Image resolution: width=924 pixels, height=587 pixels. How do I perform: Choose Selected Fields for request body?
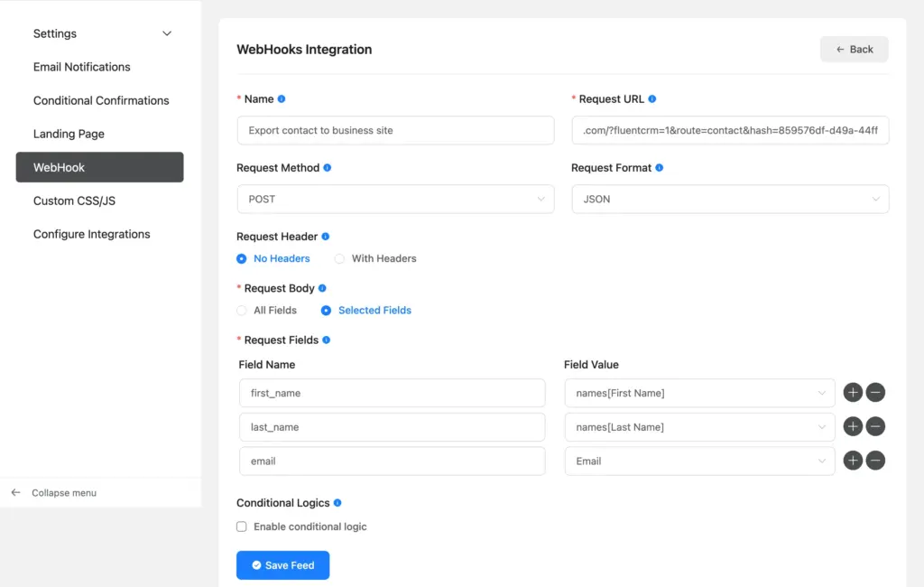point(326,311)
